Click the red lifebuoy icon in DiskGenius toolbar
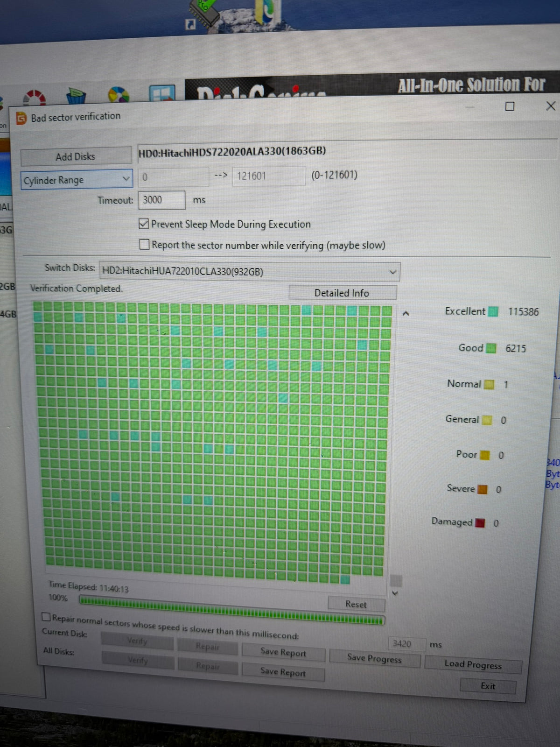This screenshot has width=560, height=747. tap(35, 98)
